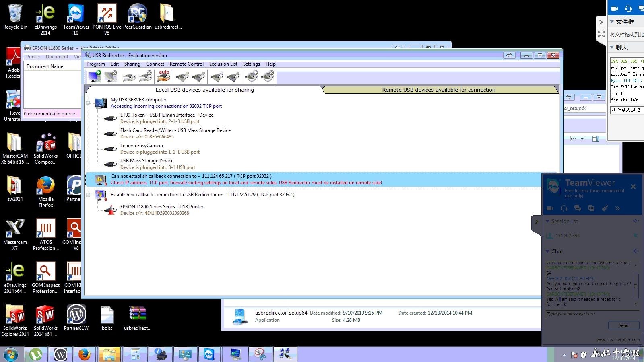Collapse the My USB SERVER computer tree
This screenshot has height=362, width=644.
88,103
